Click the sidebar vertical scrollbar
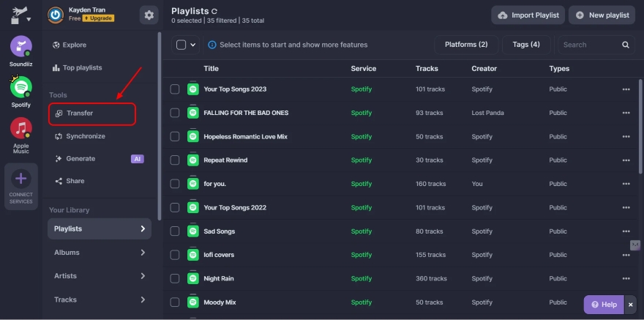The image size is (644, 320). [160, 126]
